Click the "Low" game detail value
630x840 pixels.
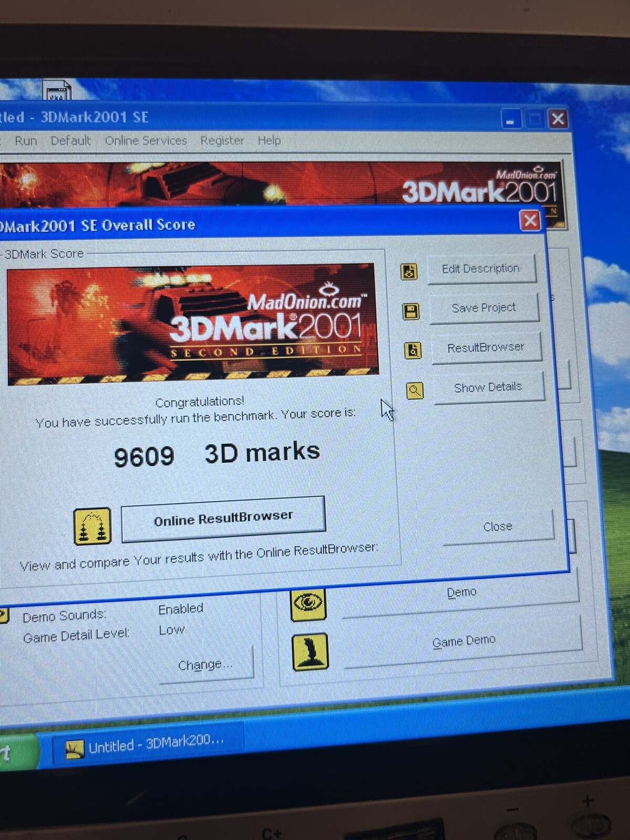pos(172,629)
